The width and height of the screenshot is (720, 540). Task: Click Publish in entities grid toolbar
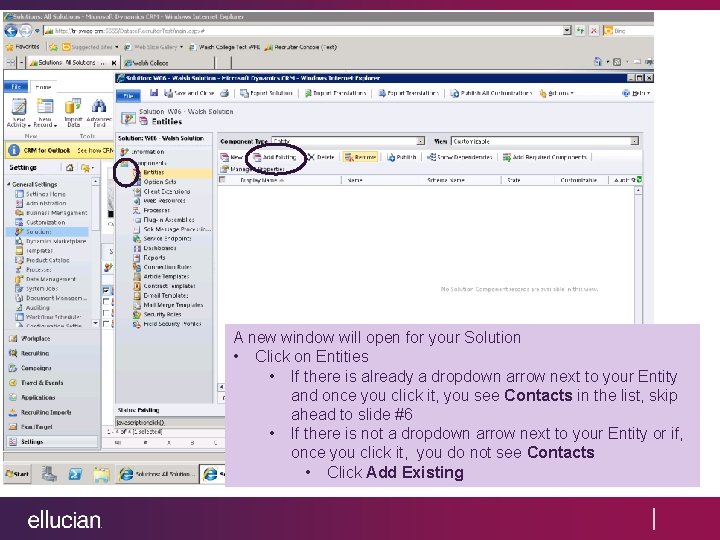tap(402, 157)
